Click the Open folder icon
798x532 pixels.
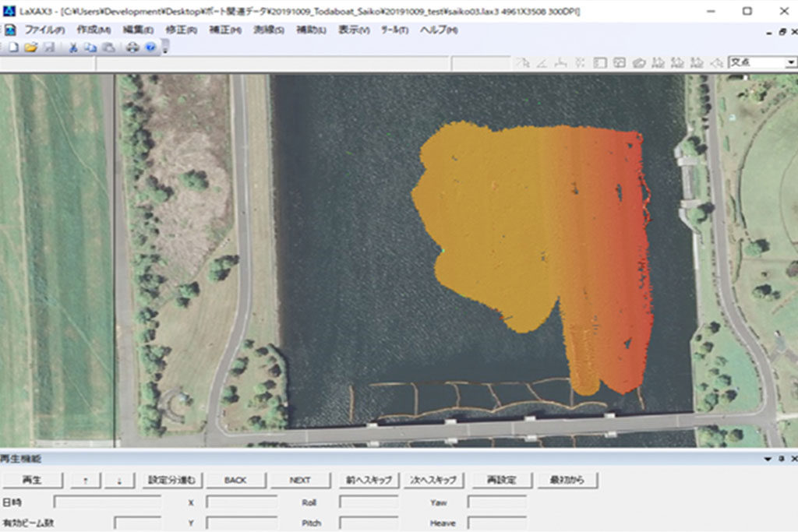(x=30, y=48)
